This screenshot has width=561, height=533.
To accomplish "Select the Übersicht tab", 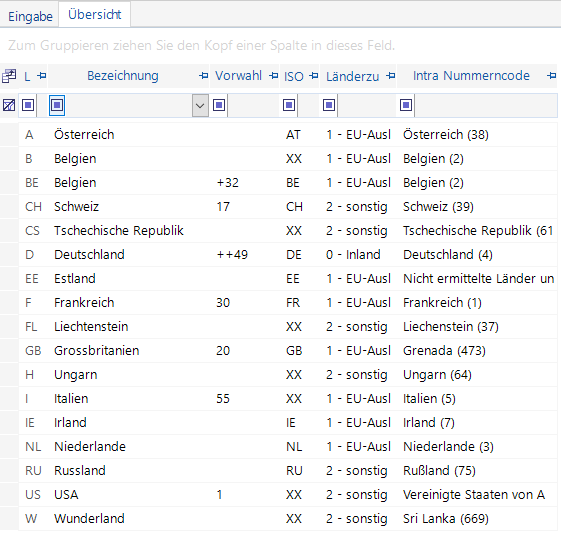I will click(94, 14).
